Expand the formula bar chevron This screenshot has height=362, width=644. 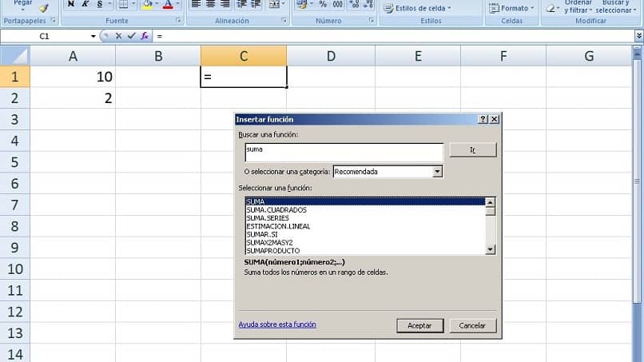(x=639, y=36)
